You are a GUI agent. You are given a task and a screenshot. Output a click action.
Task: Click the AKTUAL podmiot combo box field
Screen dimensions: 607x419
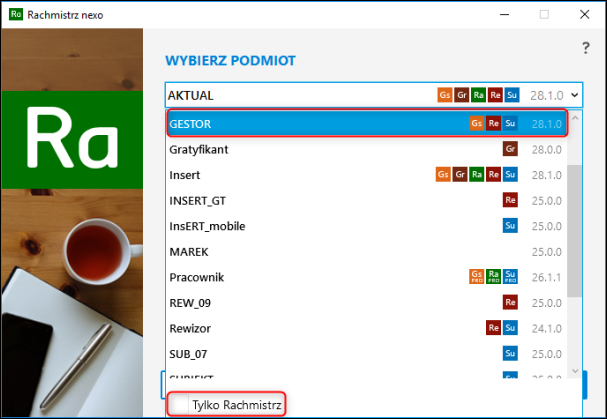[x=374, y=95]
